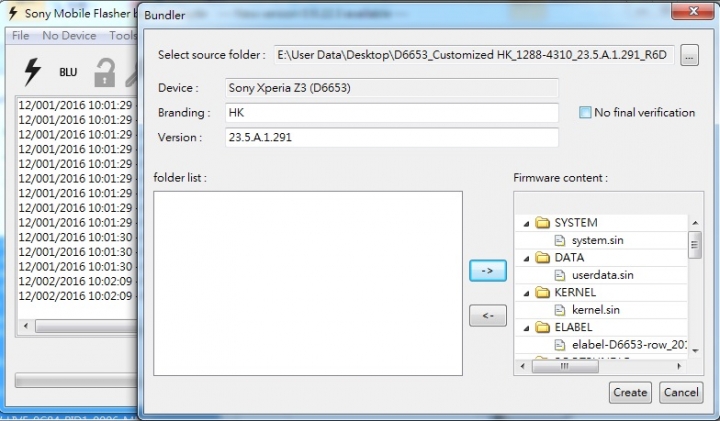Click the userdata.sin file icon
Image resolution: width=720 pixels, height=421 pixels.
coord(560,275)
